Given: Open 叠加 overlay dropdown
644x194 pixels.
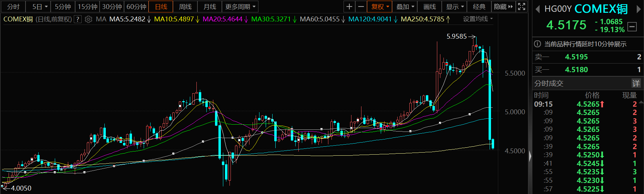Looking at the screenshot, I should point(405,7).
